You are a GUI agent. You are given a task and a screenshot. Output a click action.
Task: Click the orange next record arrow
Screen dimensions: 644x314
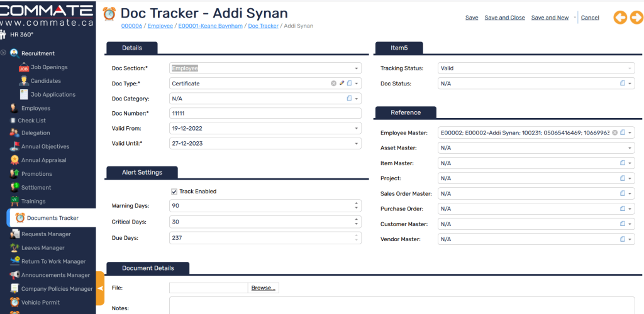(x=636, y=18)
